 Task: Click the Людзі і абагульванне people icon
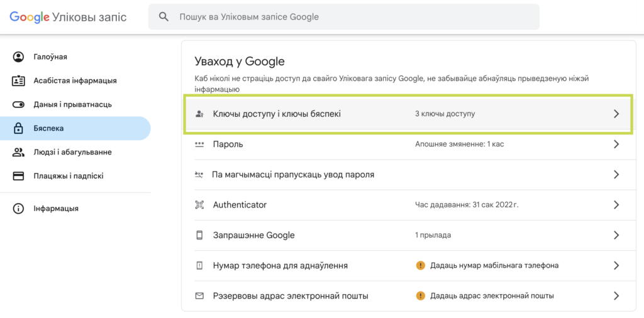click(18, 152)
